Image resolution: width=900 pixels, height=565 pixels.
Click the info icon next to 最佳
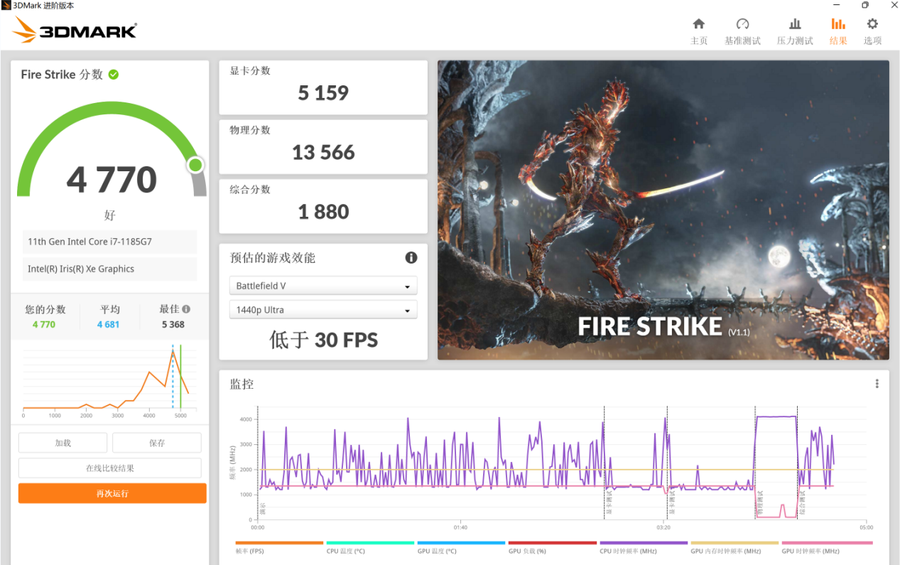(186, 310)
